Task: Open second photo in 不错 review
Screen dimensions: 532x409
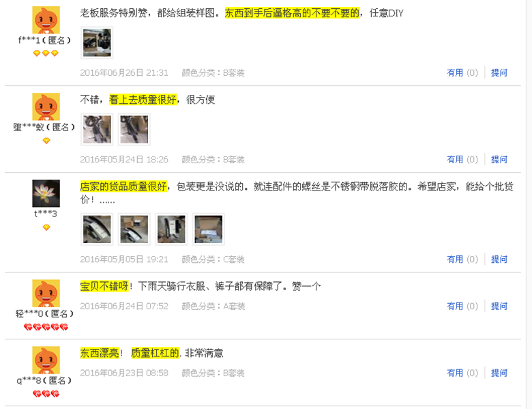Action: pyautogui.click(x=134, y=130)
